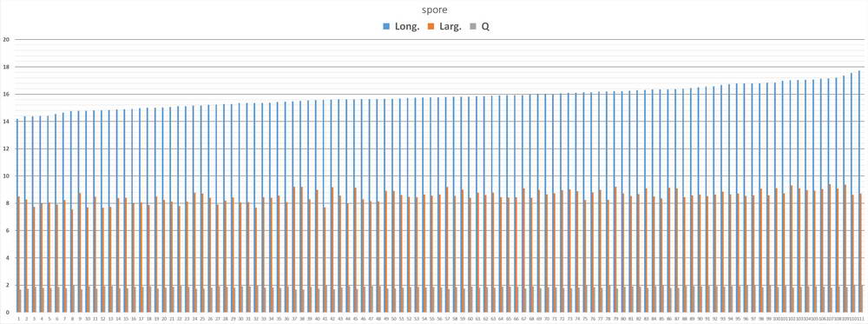
Task: Click x-axis category label 10
Action: [x=88, y=319]
